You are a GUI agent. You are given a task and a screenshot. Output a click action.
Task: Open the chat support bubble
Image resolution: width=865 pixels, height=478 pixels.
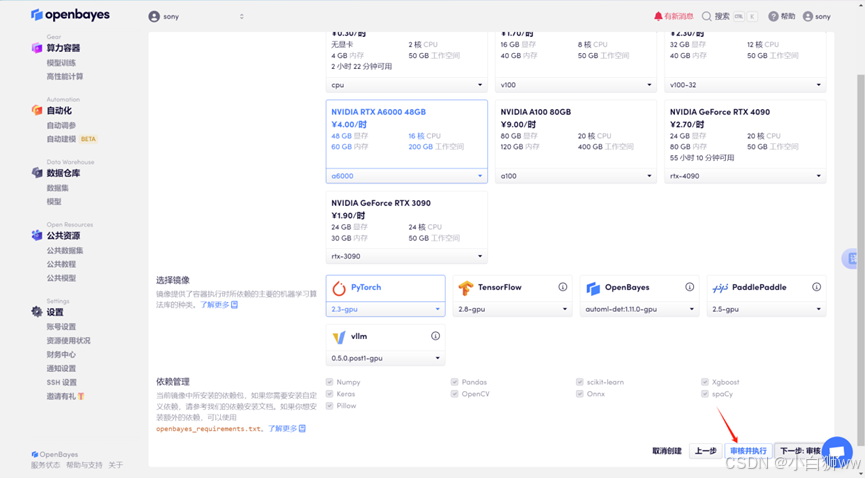[x=837, y=450]
